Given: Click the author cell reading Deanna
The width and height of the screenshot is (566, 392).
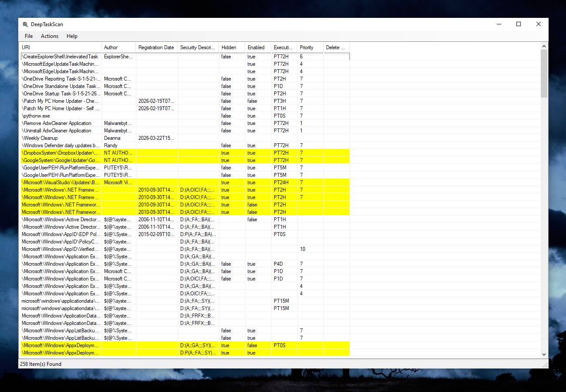Looking at the screenshot, I should 118,138.
